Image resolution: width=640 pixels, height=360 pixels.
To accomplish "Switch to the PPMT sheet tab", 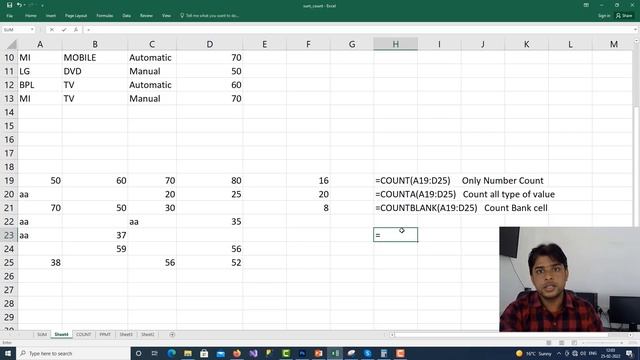I will tap(105, 334).
